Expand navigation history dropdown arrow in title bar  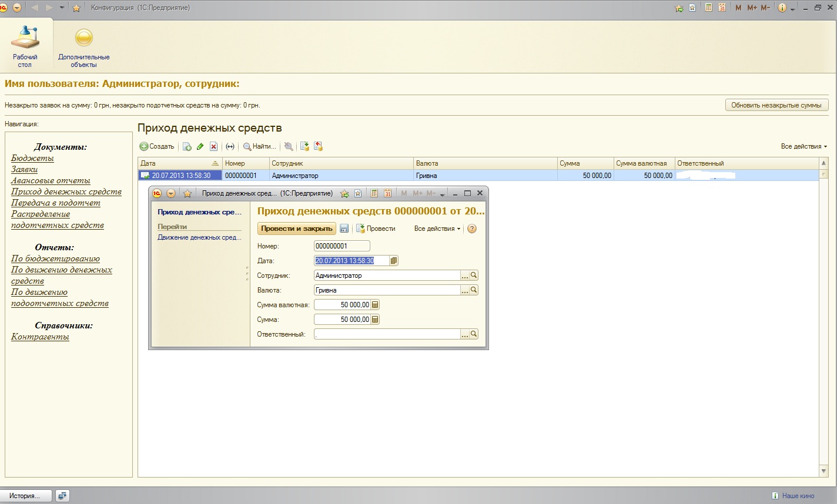click(62, 8)
